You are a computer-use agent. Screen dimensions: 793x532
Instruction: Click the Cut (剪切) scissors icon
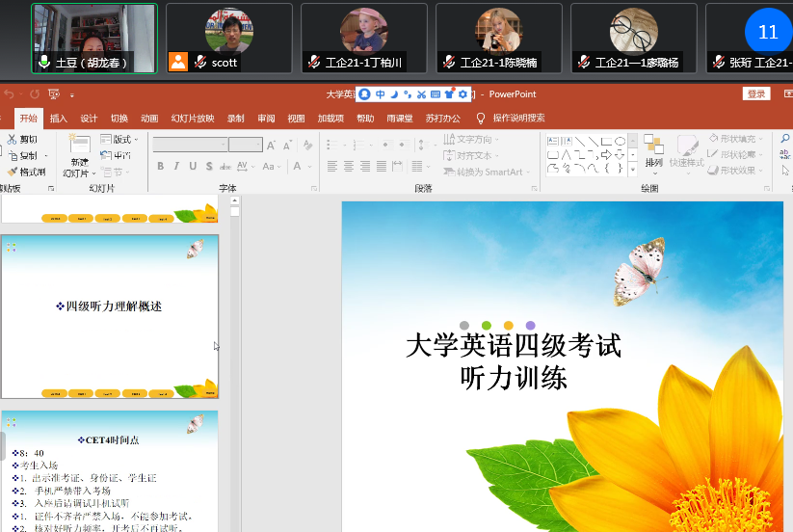[x=12, y=140]
